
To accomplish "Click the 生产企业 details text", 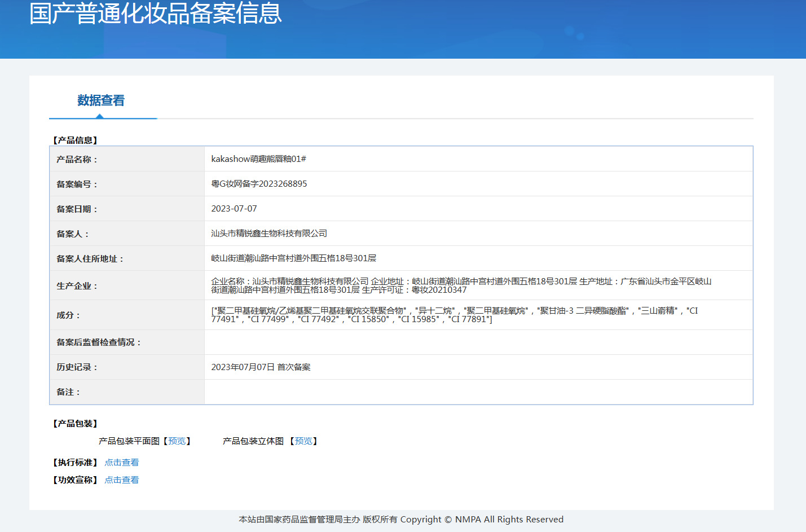I will [x=461, y=285].
